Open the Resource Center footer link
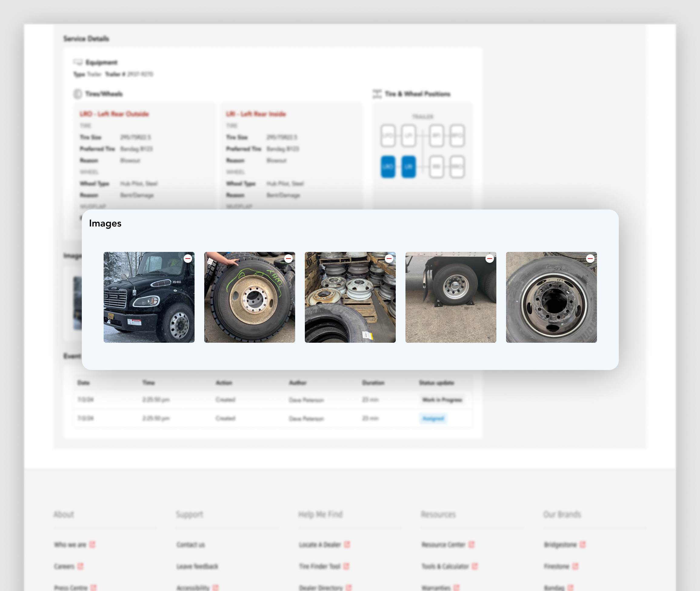 pos(443,545)
